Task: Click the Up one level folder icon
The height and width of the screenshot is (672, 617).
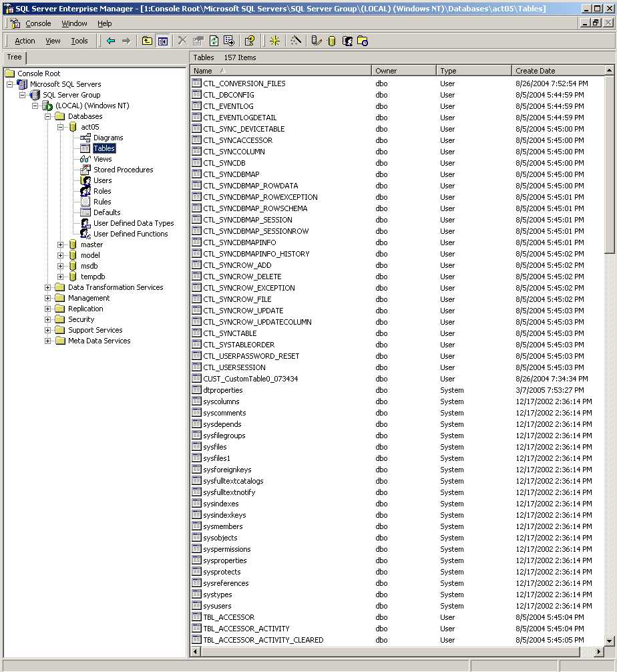Action: click(147, 41)
